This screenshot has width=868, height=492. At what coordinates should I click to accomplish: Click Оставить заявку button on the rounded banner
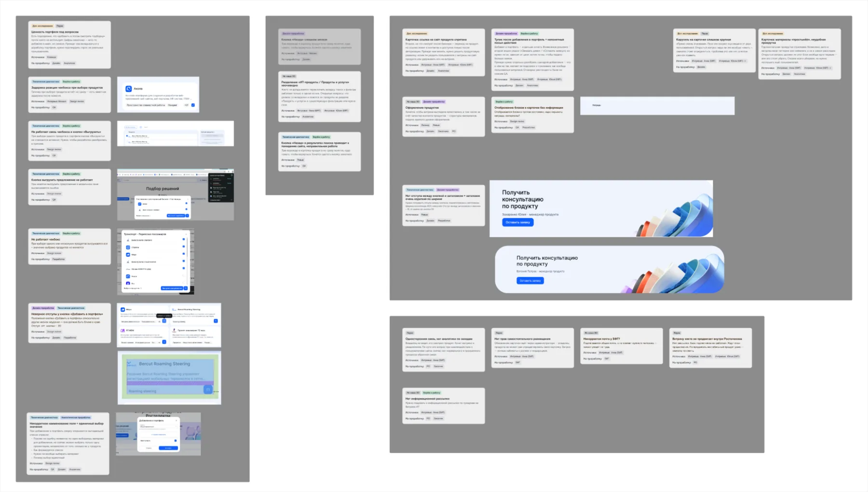(x=530, y=281)
